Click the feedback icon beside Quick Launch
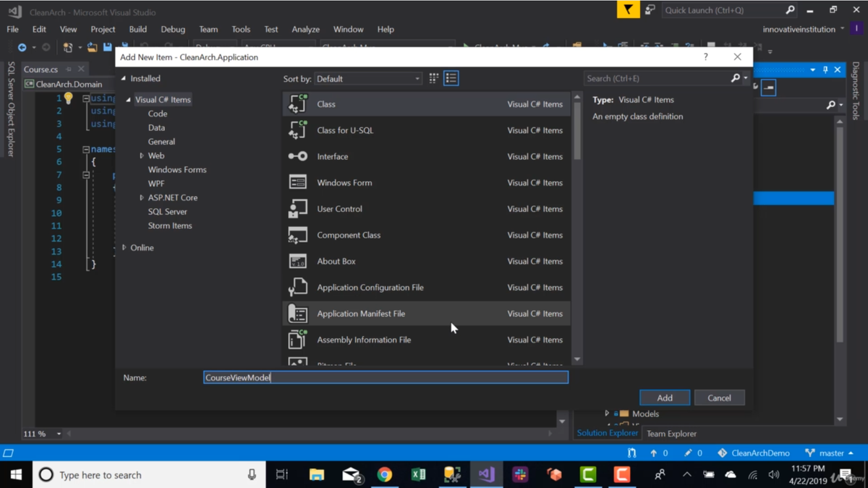868x488 pixels. tap(650, 10)
